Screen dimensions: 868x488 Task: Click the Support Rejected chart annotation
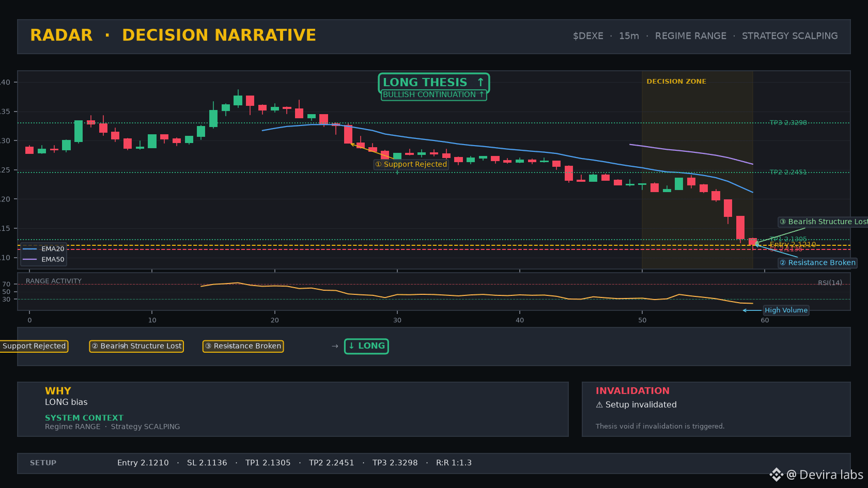click(411, 164)
